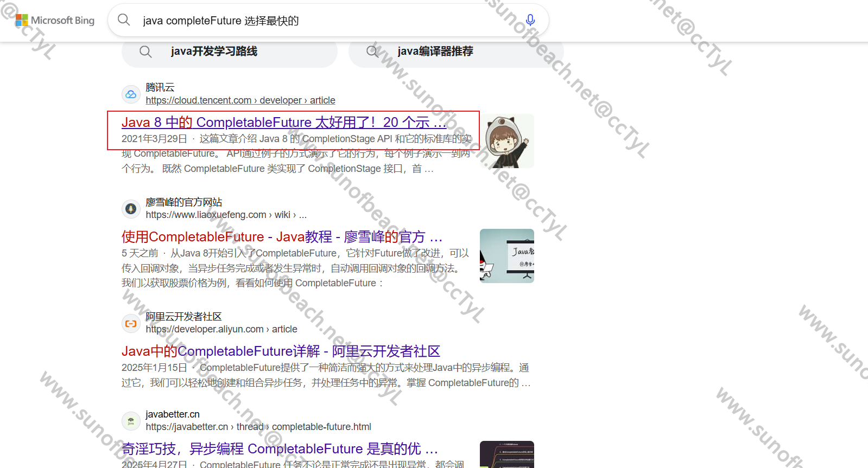Click the 廖雪峰 site favicon icon

pos(131,208)
